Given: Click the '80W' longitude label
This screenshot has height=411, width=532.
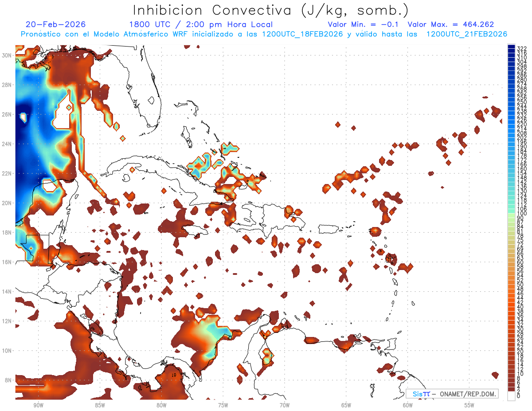Looking at the screenshot, I should click(161, 406).
